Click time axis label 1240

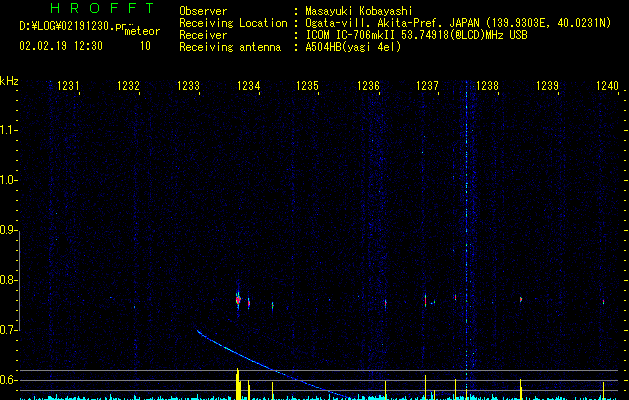607,86
